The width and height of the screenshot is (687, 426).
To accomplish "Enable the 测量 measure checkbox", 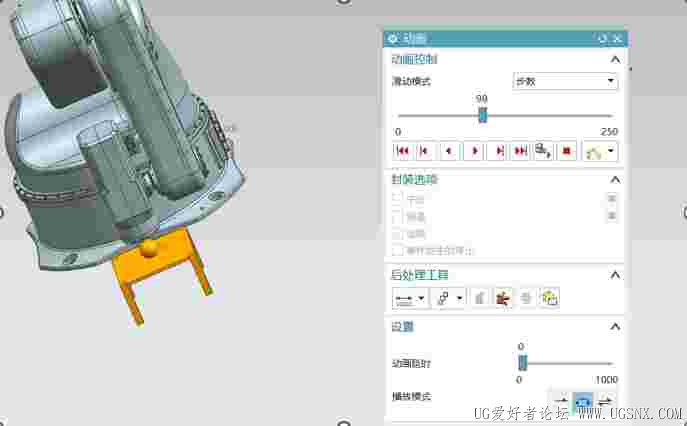I will point(397,216).
